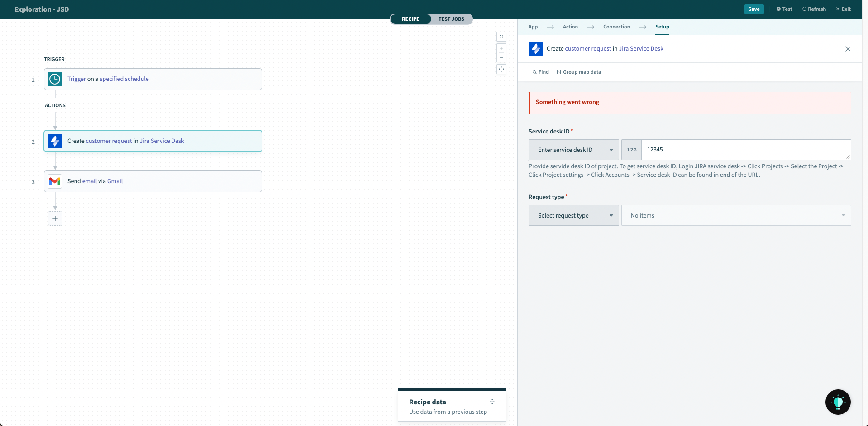Expand the Recipe data panel
868x426 pixels.
click(x=492, y=402)
